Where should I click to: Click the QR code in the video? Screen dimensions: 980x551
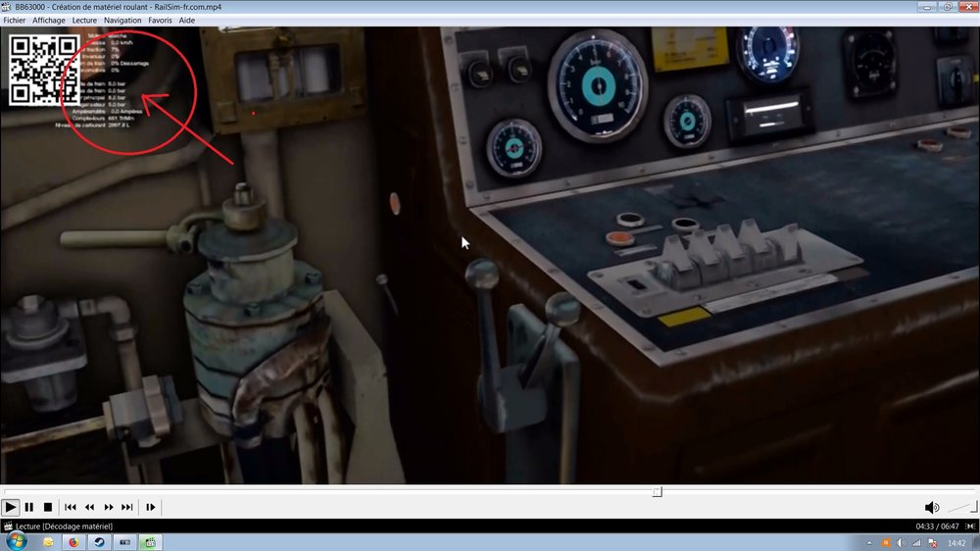44,70
